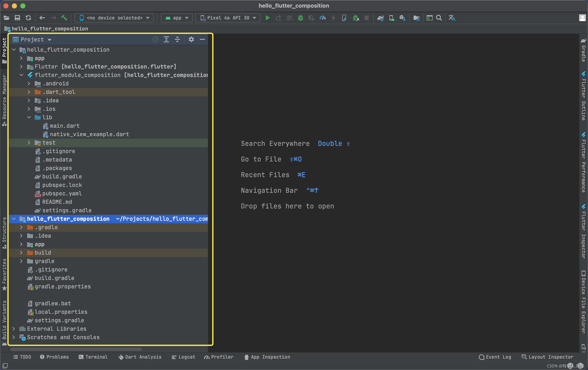Screen dimensions: 588x370
Task: Select main.dart in project tree
Action: coord(65,126)
